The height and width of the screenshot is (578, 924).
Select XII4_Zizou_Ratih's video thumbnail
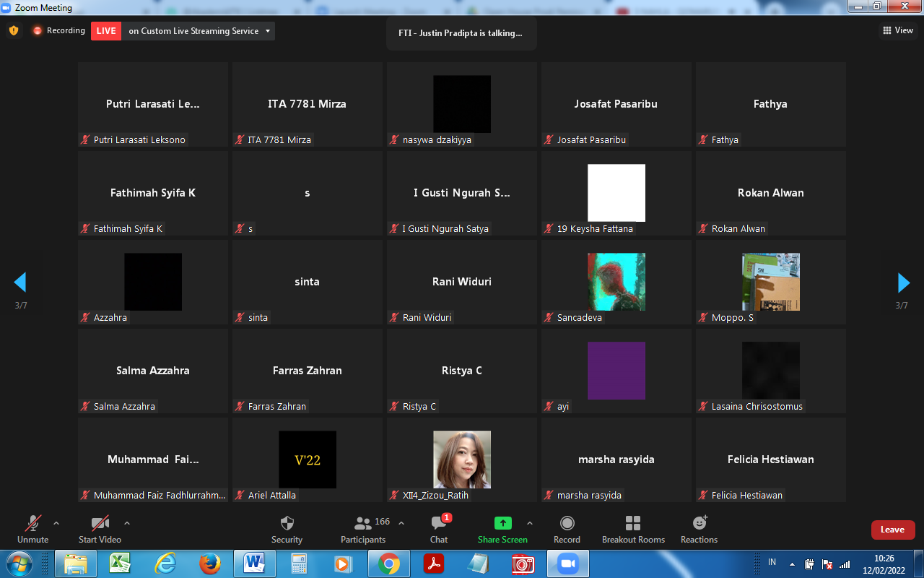click(x=462, y=460)
